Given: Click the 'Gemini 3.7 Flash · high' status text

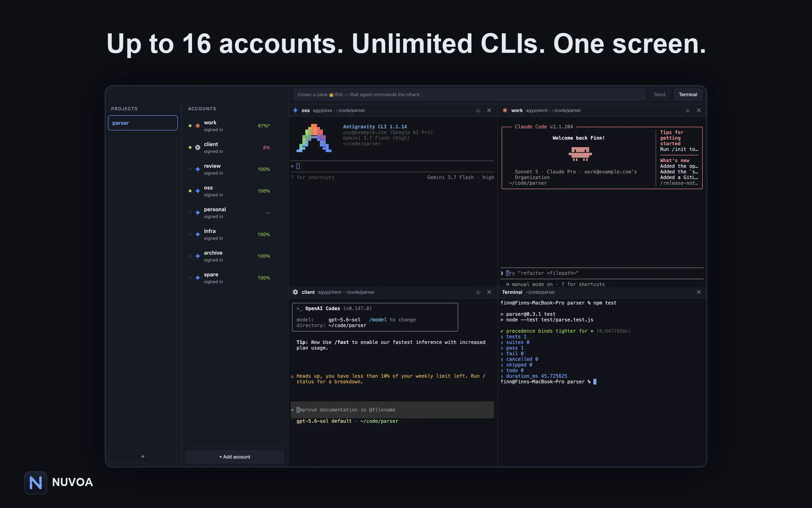Looking at the screenshot, I should click(460, 177).
